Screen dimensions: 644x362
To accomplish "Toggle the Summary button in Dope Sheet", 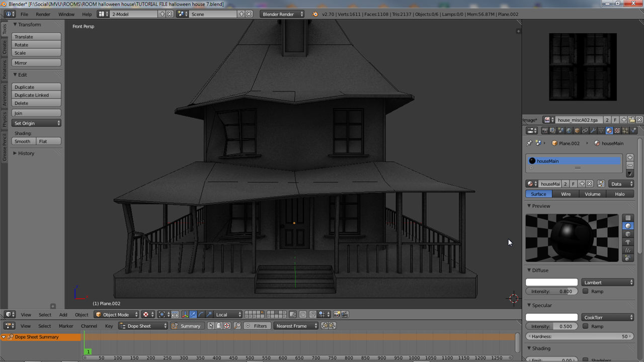I will coord(186,326).
